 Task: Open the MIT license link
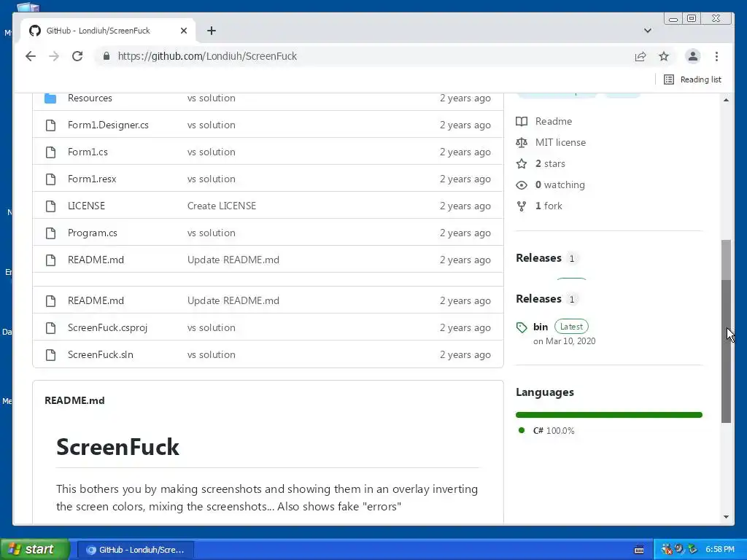point(560,142)
